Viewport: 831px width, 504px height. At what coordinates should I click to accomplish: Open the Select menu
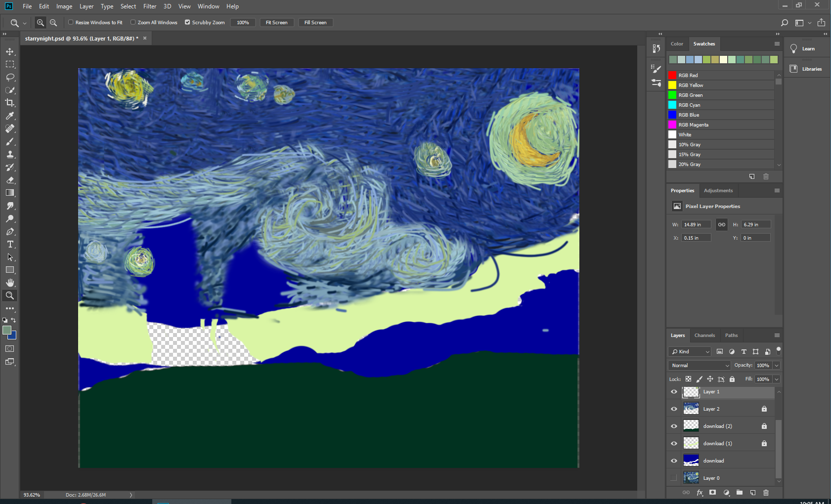[128, 6]
